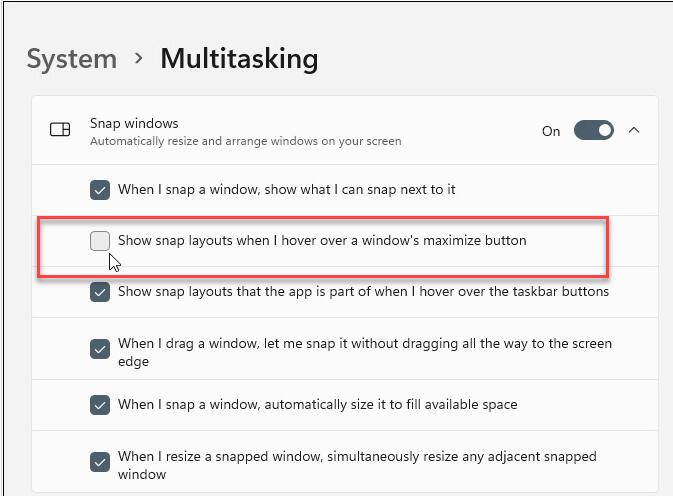Uncheck the automatically size to fill space checkbox

(100, 405)
